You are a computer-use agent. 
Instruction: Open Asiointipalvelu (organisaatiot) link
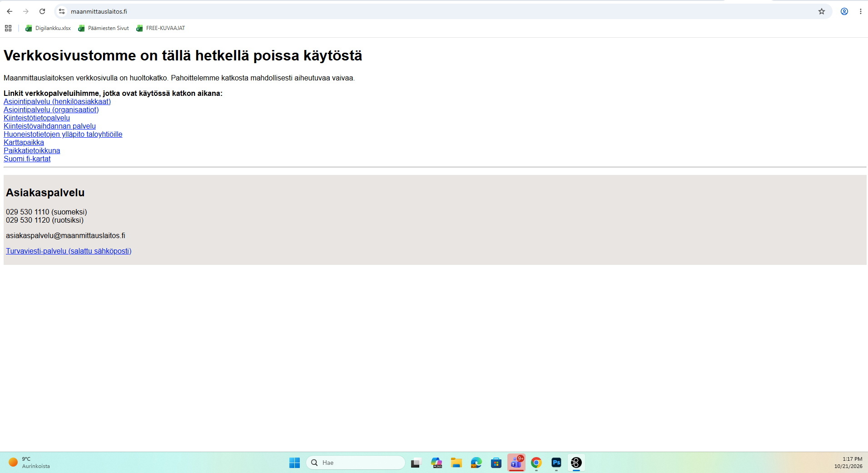(x=51, y=110)
